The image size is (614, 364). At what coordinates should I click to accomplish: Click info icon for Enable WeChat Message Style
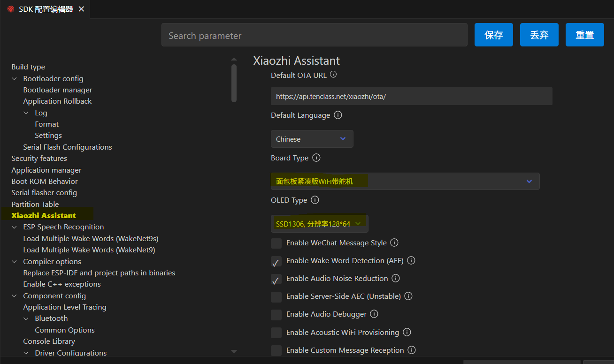tap(394, 243)
